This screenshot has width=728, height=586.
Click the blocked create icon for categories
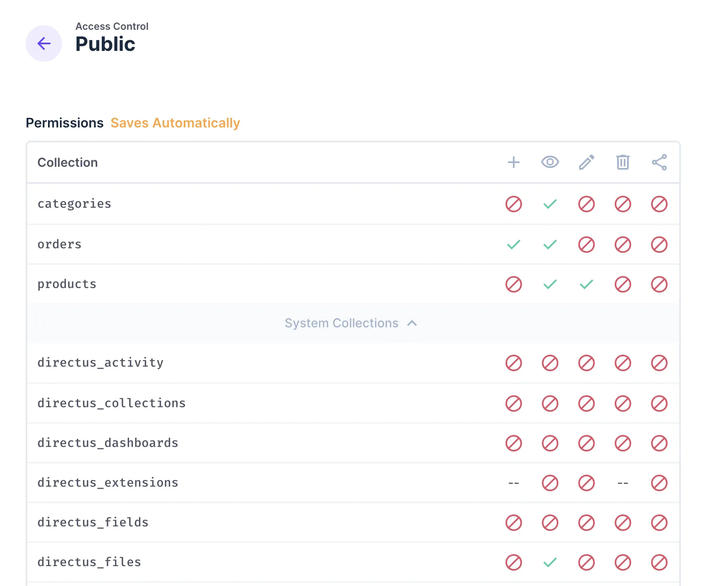pyautogui.click(x=513, y=204)
